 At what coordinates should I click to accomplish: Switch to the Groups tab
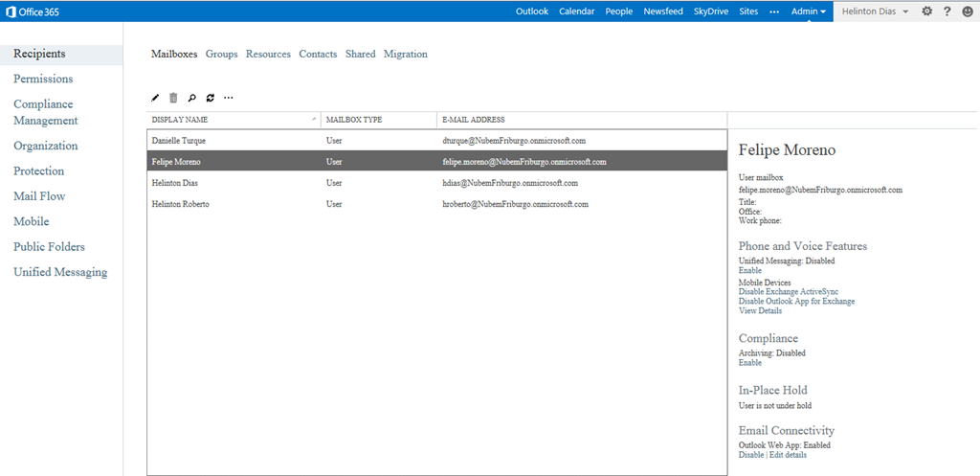pos(222,55)
